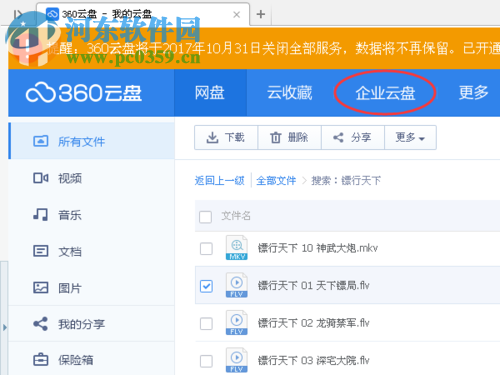Open file 镖行天下 02 龙骑禁军.flv
This screenshot has width=500, height=375.
tap(313, 323)
